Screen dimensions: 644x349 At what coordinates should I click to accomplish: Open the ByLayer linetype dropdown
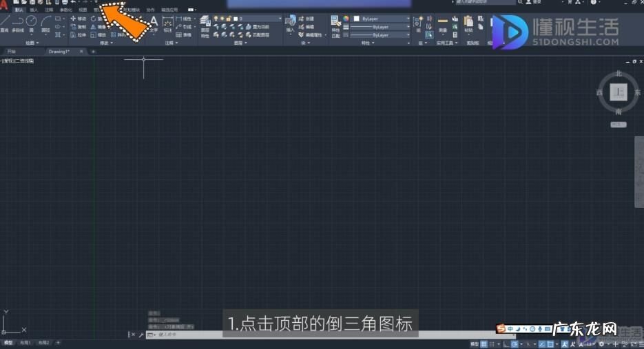click(381, 35)
